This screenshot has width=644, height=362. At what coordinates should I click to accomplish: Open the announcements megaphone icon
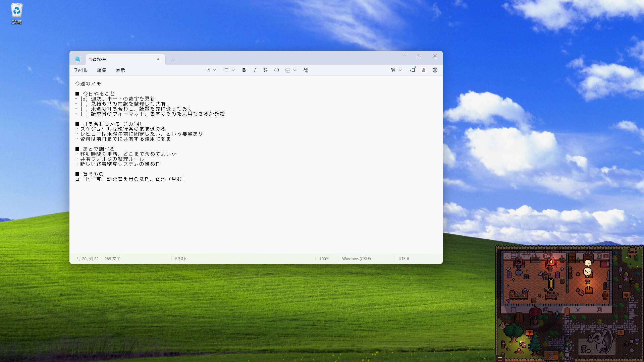pos(412,70)
